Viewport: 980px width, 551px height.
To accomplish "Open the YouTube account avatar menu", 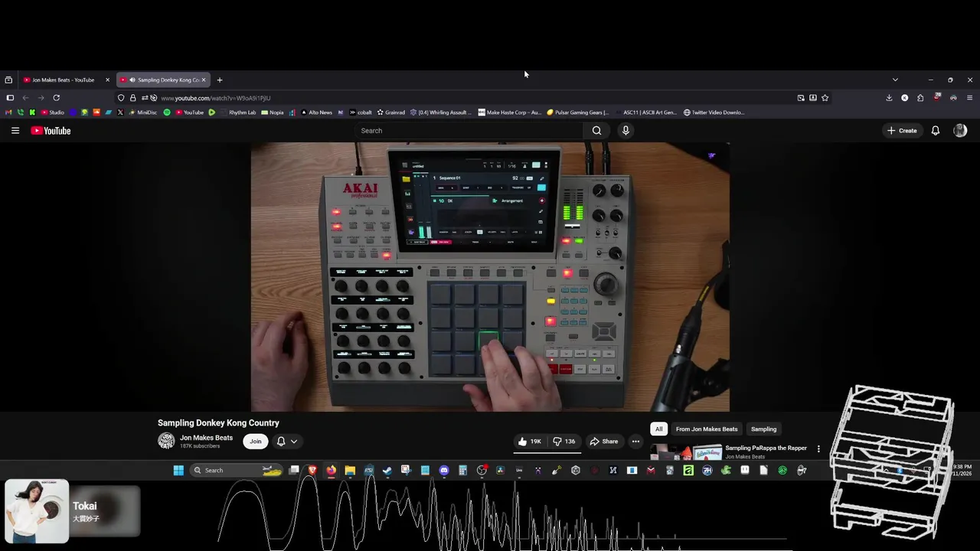I will click(x=960, y=131).
